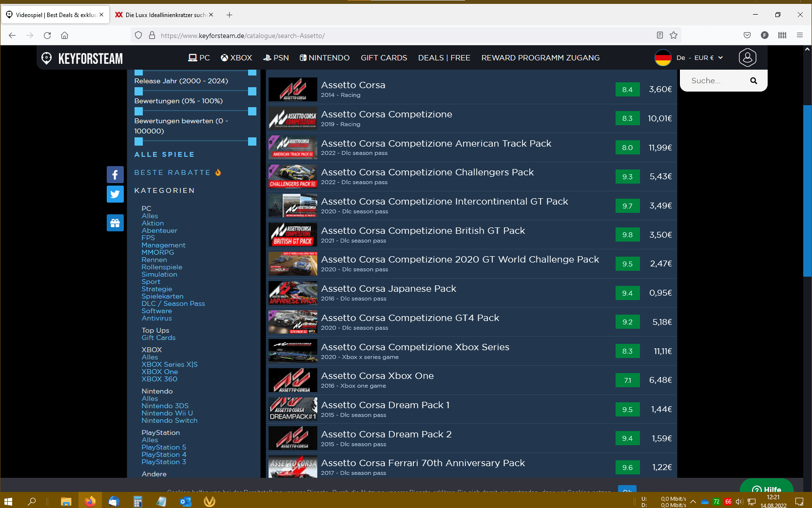This screenshot has width=812, height=508.
Task: Click the 3,60€ price of Assetto Corsa
Action: click(660, 89)
